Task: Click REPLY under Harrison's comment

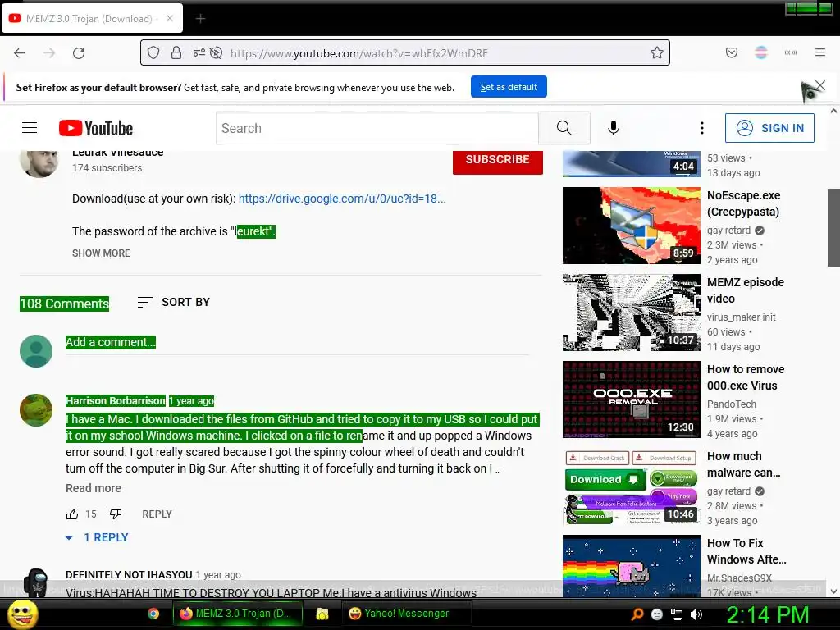Action: [x=157, y=514]
